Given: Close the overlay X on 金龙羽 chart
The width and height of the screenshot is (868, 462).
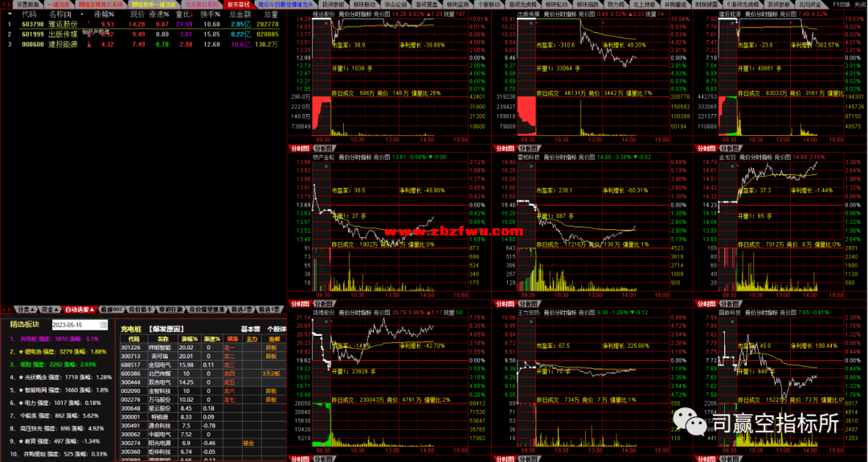Looking at the screenshot, I should click(734, 166).
